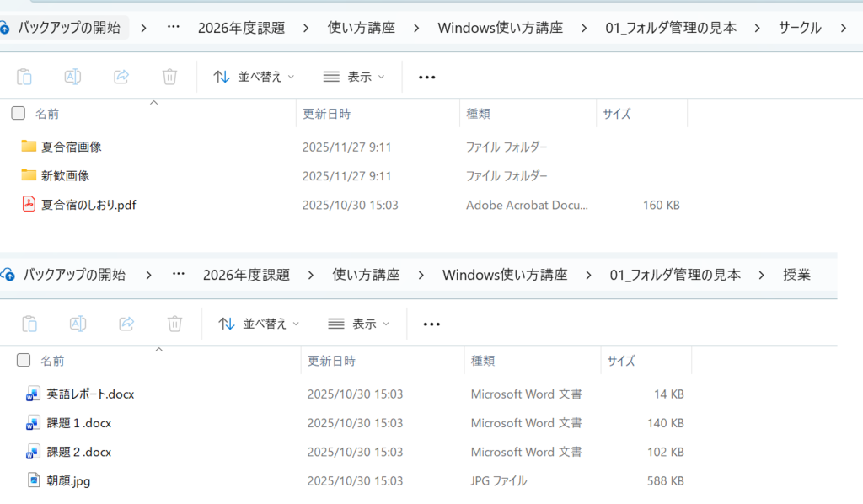
Task: Open the 夏合宿画像 folder
Action: pyautogui.click(x=71, y=147)
